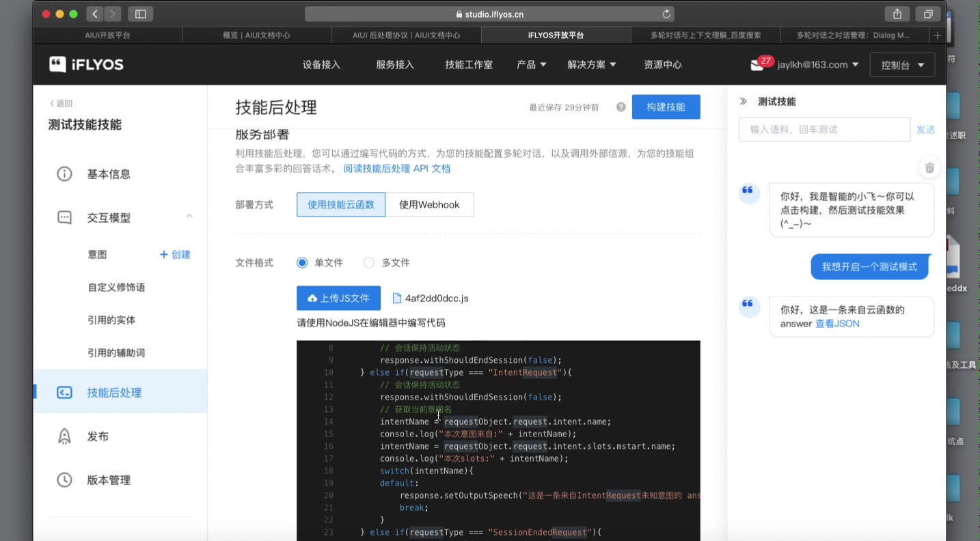Go back in Safari history
Viewport: 980px width, 541px height.
point(94,14)
